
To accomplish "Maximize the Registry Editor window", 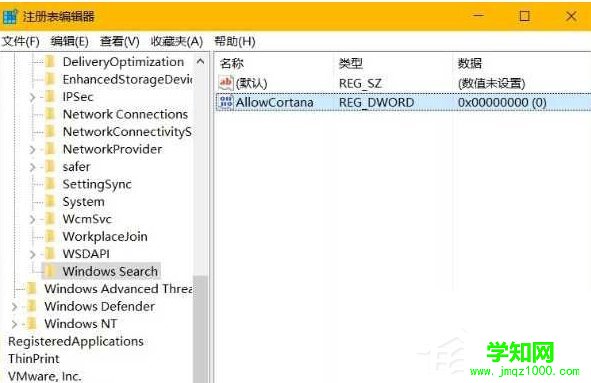I will [x=524, y=16].
